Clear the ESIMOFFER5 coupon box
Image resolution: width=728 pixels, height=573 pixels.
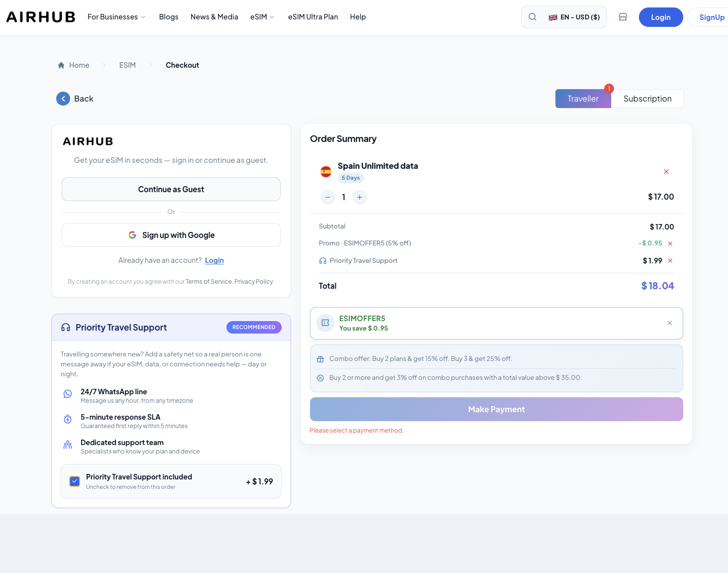point(670,323)
